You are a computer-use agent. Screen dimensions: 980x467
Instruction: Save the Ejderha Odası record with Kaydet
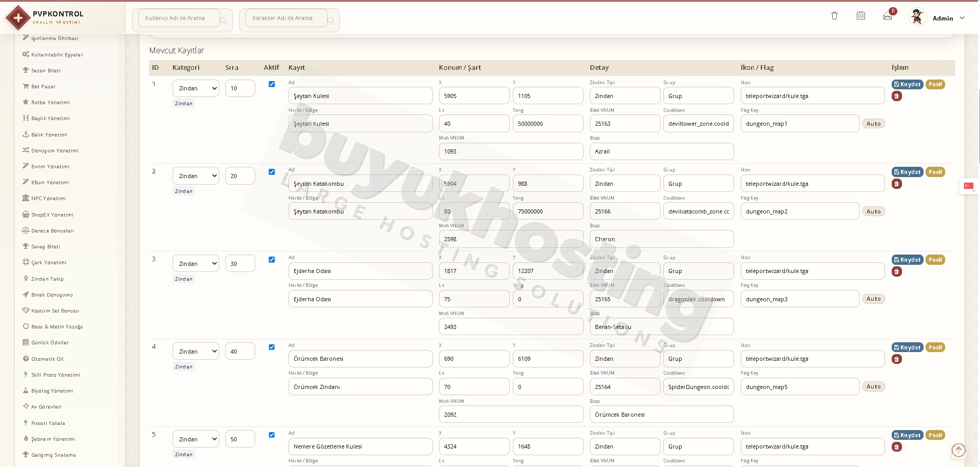click(908, 260)
